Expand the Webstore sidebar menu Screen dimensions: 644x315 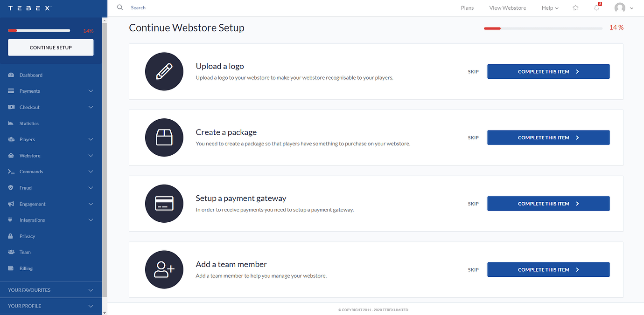pos(50,156)
